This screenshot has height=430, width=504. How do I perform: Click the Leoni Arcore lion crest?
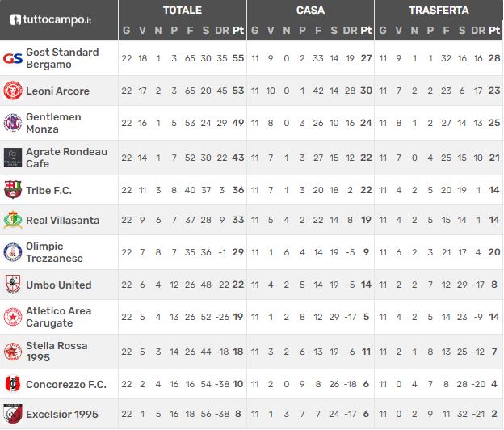pyautogui.click(x=13, y=91)
